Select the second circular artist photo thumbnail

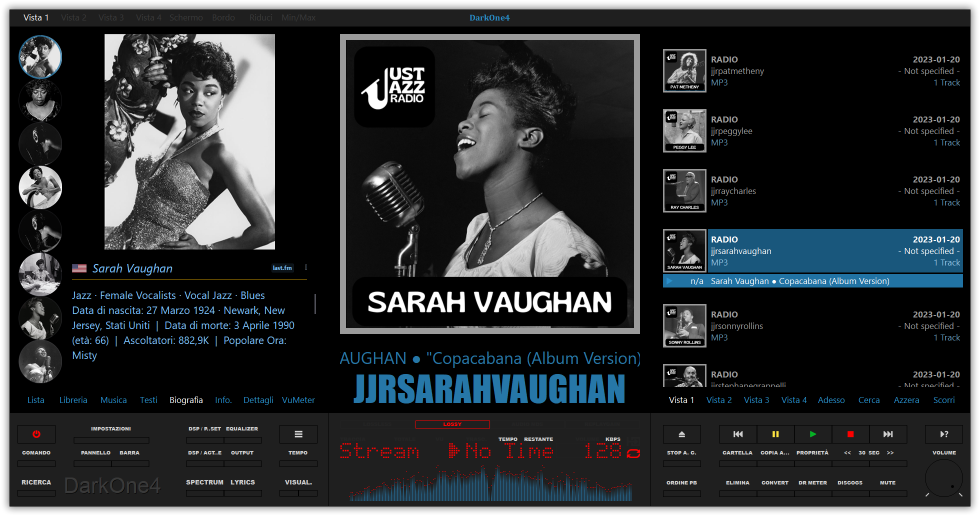[x=40, y=100]
